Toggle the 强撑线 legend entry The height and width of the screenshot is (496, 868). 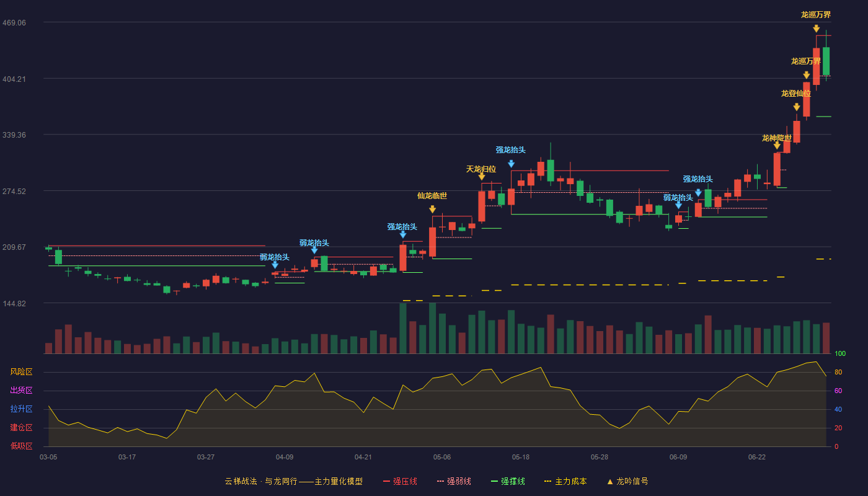508,481
